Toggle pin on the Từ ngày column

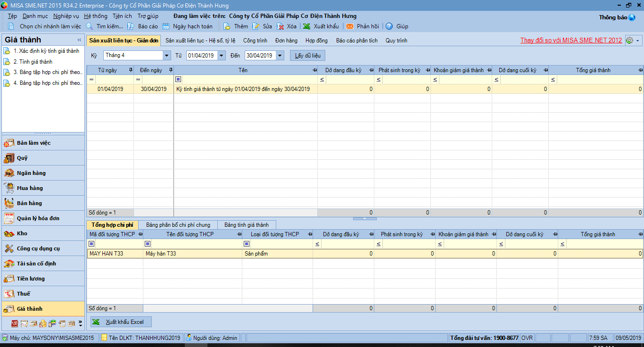coord(131,70)
